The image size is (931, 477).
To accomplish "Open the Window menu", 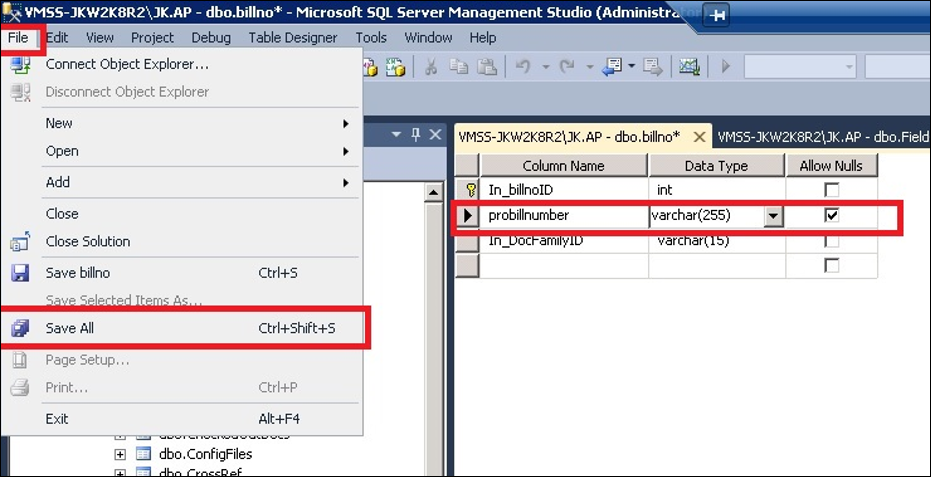I will tap(428, 37).
